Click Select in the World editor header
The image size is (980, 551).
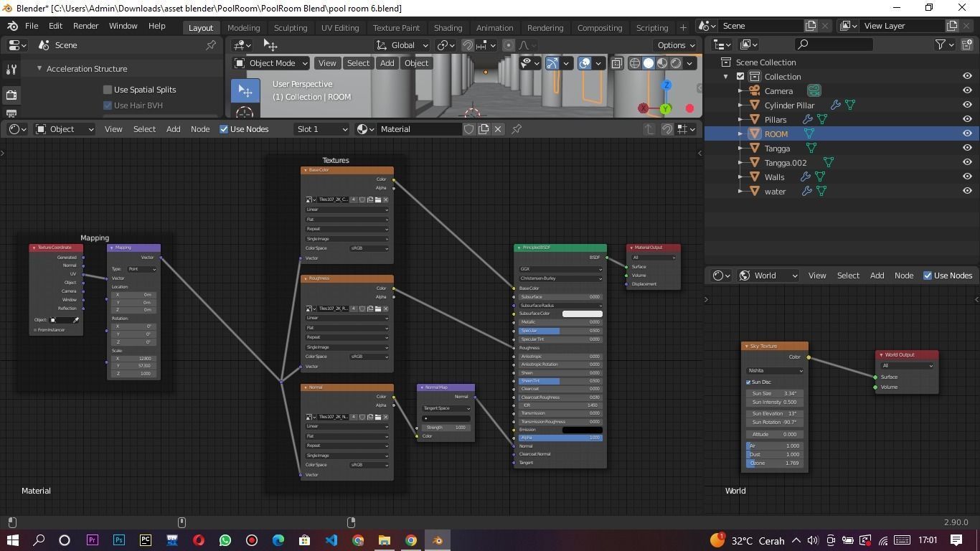pos(848,275)
